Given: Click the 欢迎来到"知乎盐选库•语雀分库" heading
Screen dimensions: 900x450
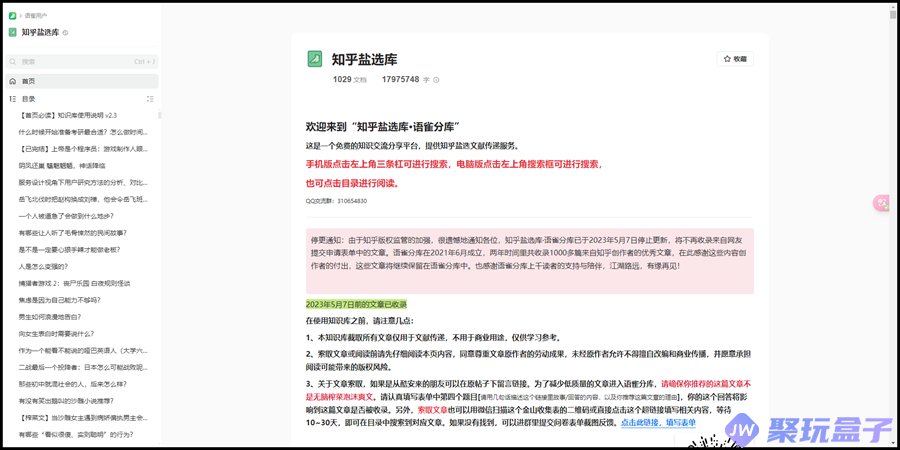Looking at the screenshot, I should (x=384, y=127).
